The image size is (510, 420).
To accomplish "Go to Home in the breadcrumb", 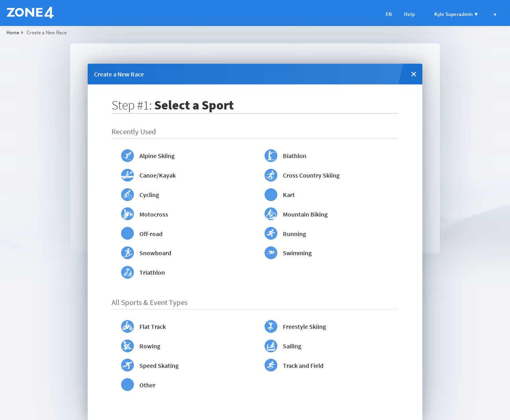I will [13, 33].
